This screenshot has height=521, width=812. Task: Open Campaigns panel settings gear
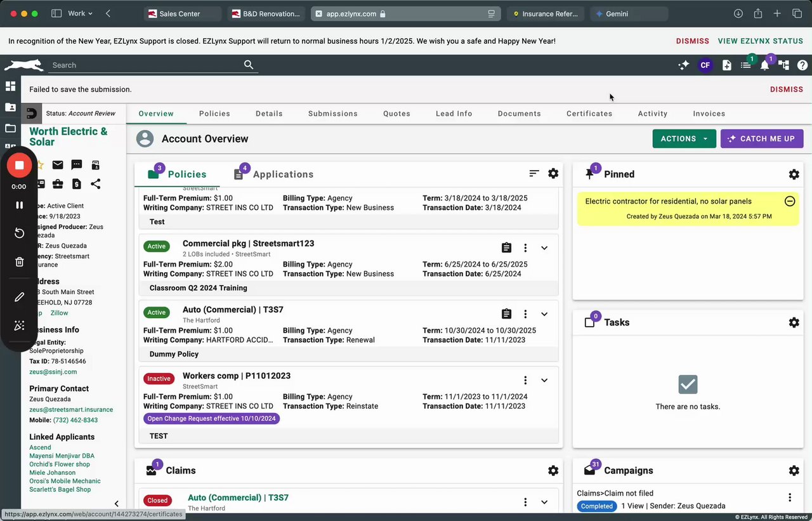[x=794, y=470]
